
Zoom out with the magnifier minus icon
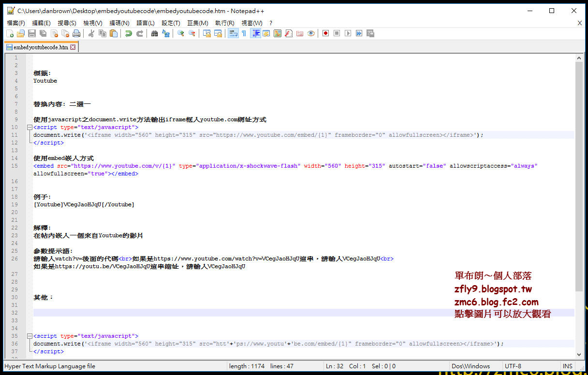click(x=192, y=33)
